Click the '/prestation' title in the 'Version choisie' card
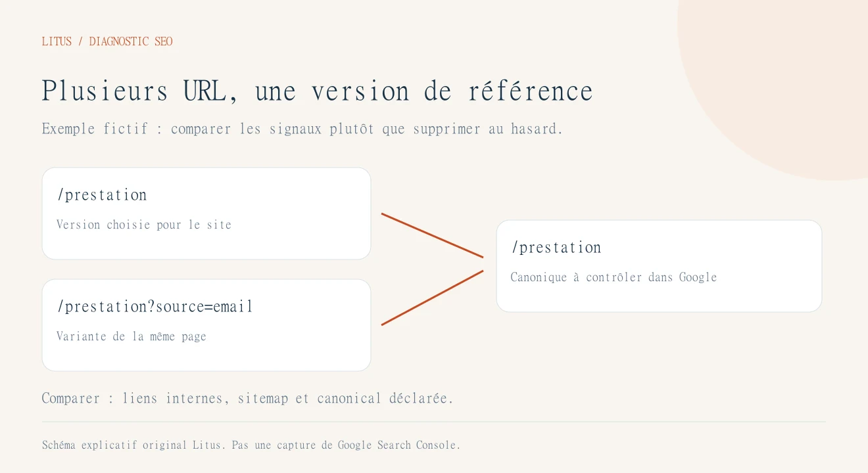Viewport: 868px width, 473px height. coord(102,195)
